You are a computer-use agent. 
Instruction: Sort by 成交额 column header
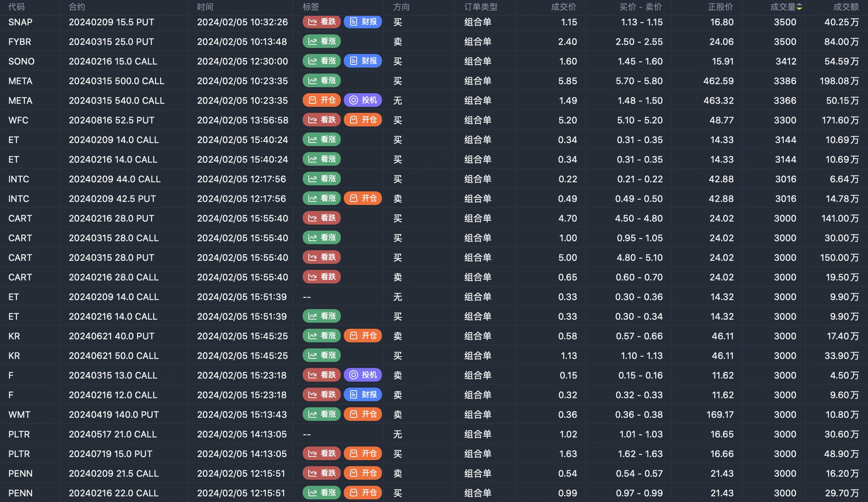(x=846, y=7)
